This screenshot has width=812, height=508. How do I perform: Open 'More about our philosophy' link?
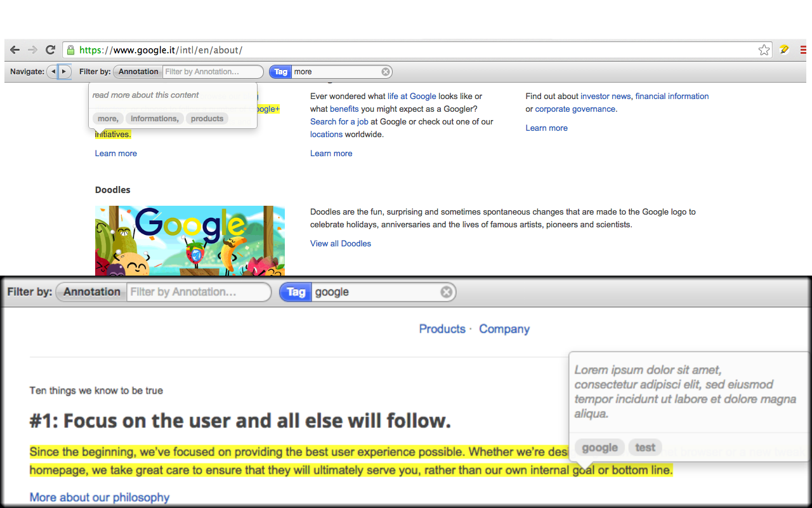[x=100, y=497]
